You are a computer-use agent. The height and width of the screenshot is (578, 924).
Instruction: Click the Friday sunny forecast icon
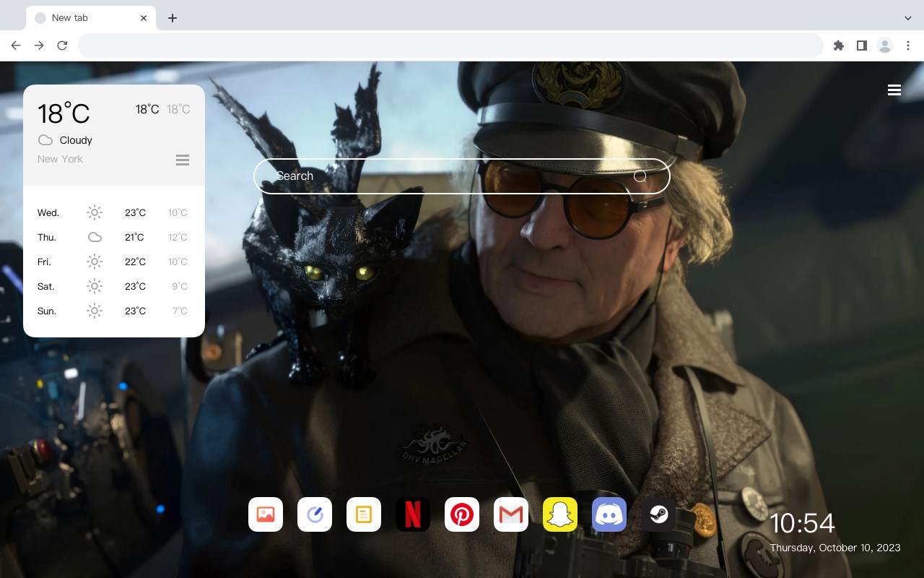point(95,262)
